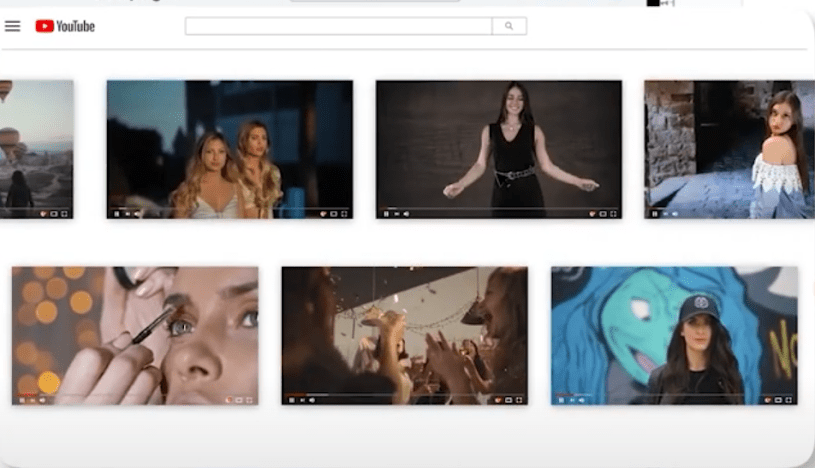815x468 pixels.
Task: Click the YouTube search input field
Action: coord(338,26)
